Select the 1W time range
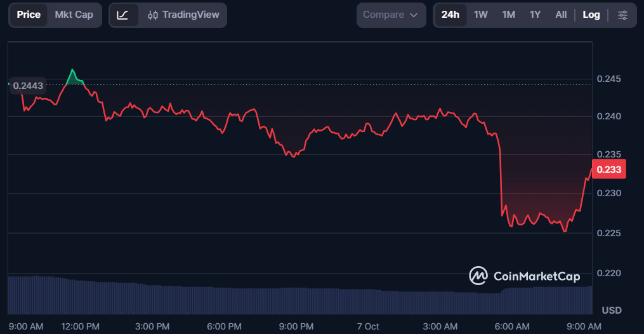Image resolution: width=644 pixels, height=334 pixels. [x=480, y=15]
